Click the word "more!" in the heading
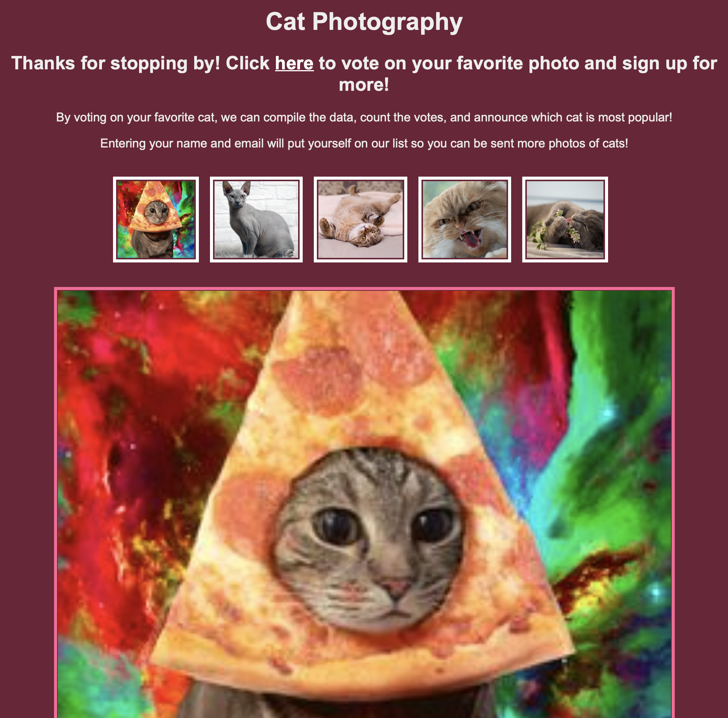The width and height of the screenshot is (728, 718). click(x=364, y=85)
